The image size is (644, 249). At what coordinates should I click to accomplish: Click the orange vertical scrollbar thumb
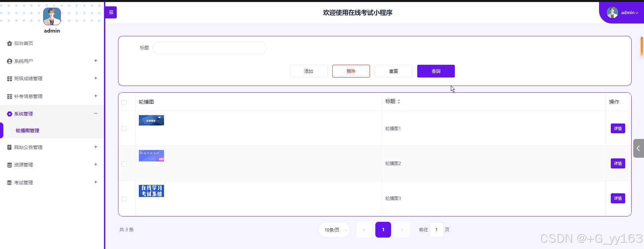pyautogui.click(x=642, y=46)
